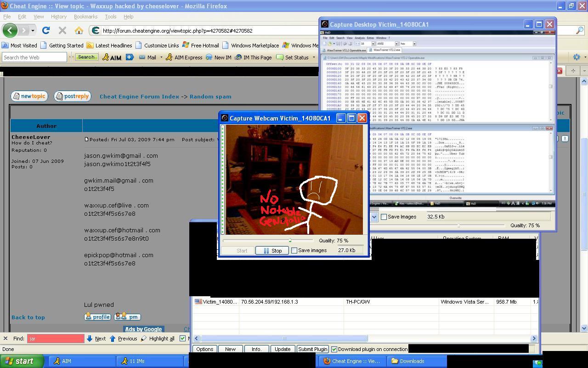Click the Options button in the client list
The width and height of the screenshot is (588, 368).
[204, 349]
